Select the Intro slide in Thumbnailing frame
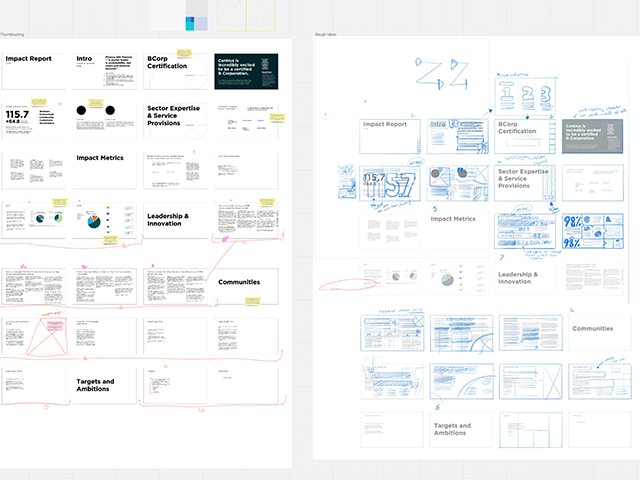 pos(104,71)
